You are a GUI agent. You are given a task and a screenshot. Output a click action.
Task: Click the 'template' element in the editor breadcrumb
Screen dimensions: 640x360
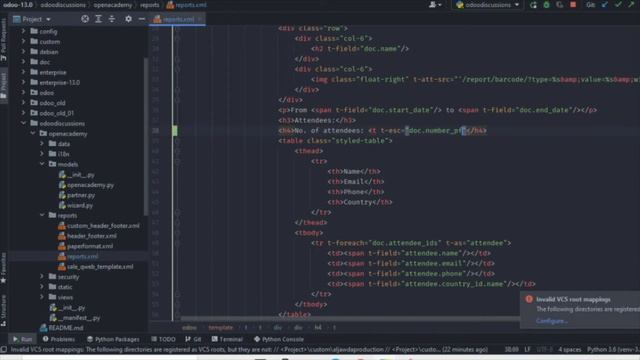[220, 327]
